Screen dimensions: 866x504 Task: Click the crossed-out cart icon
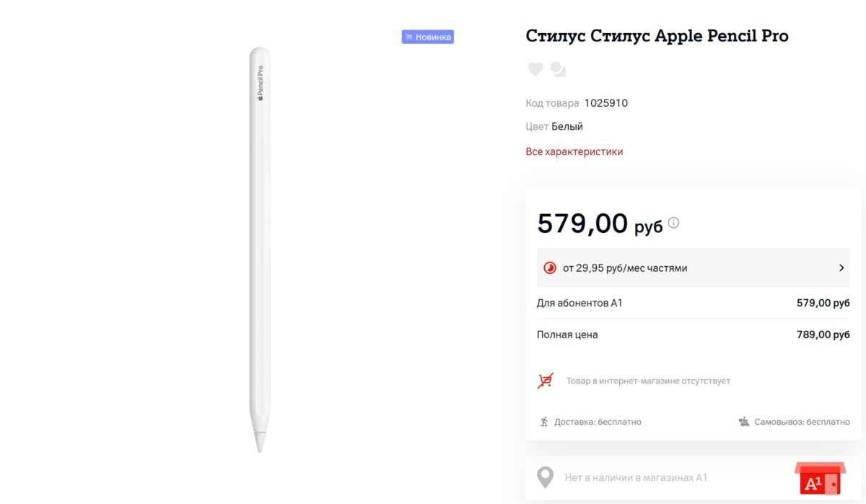pyautogui.click(x=546, y=381)
